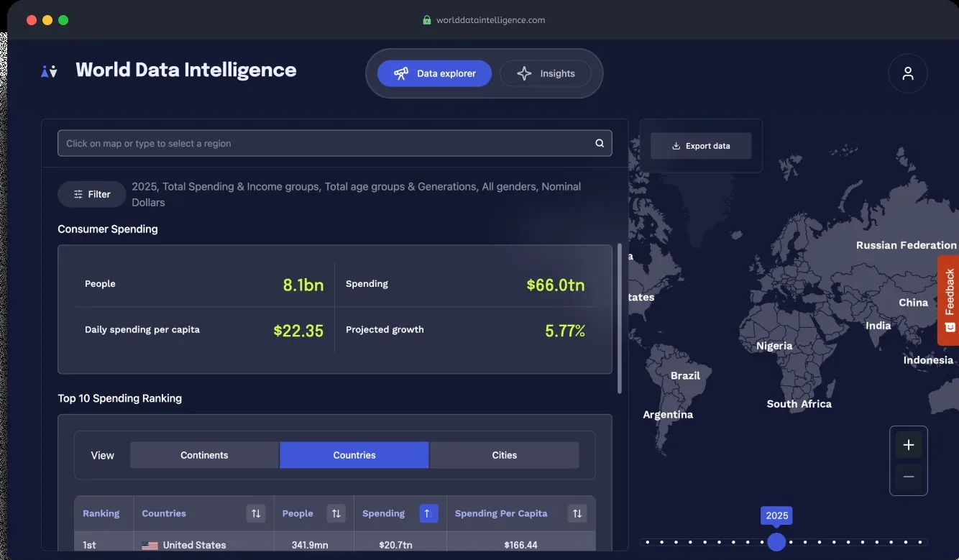Click the $66.0tn spending value
The image size is (959, 560).
[556, 285]
